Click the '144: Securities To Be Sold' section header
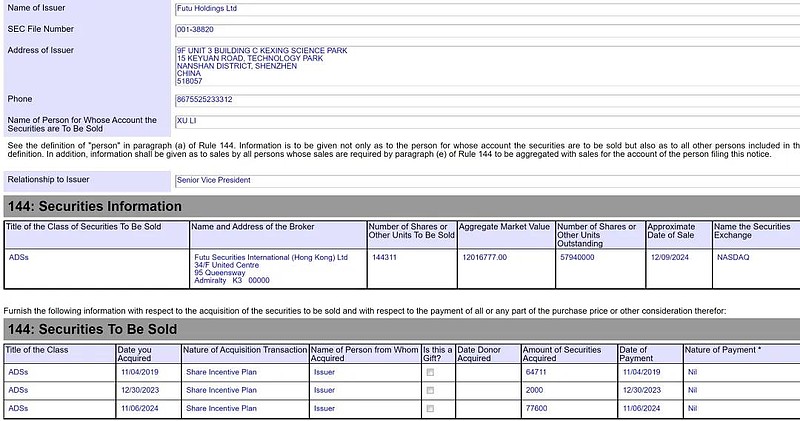800x421 pixels. coord(402,329)
